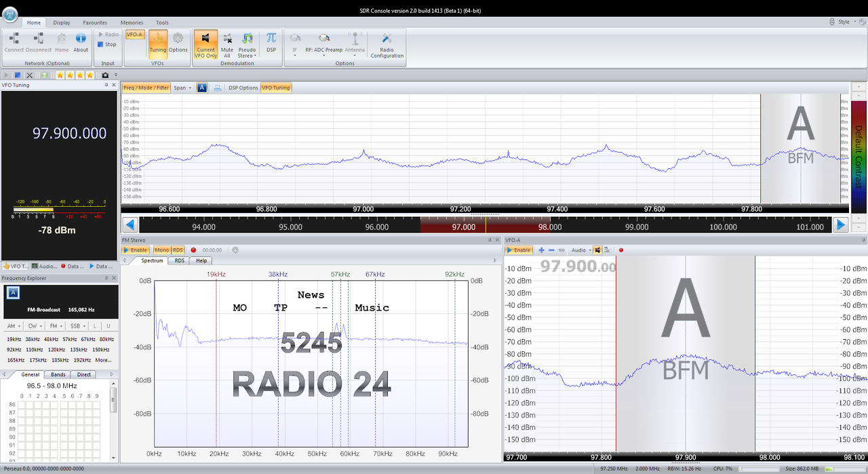Open Pseudo Stereo dropdown
868x474 pixels.
248,45
